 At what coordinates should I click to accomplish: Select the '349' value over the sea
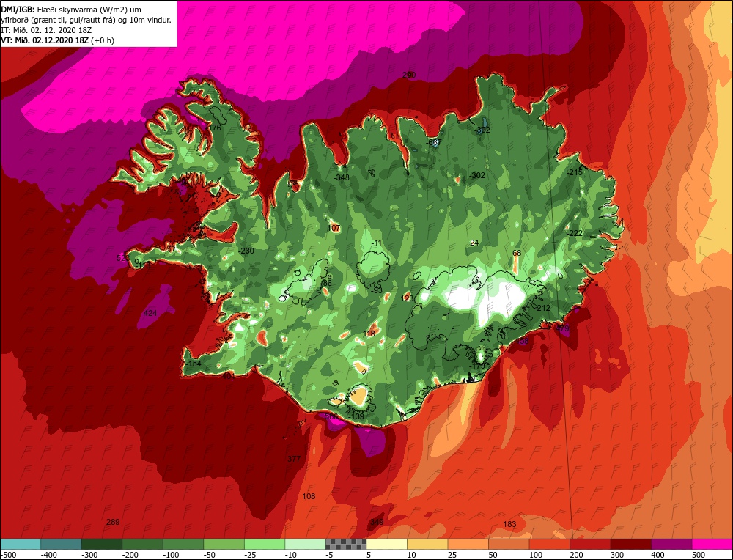coord(377,522)
